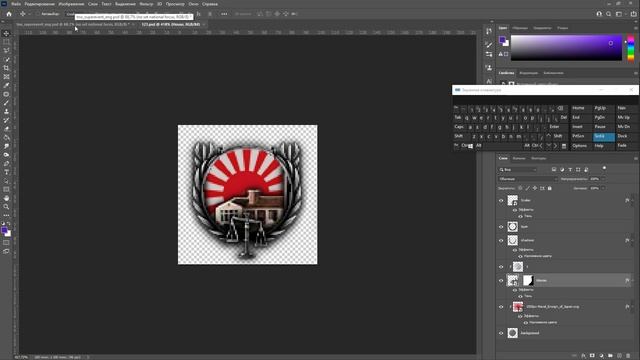
Task: Click the highlighted ScrLk key on the keyboard
Action: 604,136
